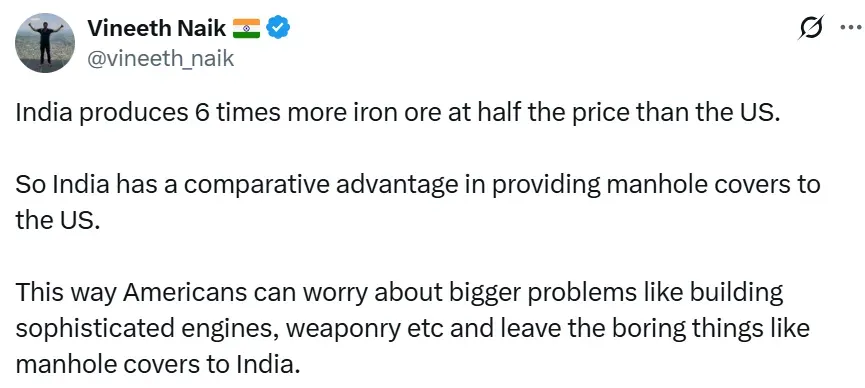Click the word "Americans" in the tweet
Viewport: 865px width, 388px height.
pos(185,293)
